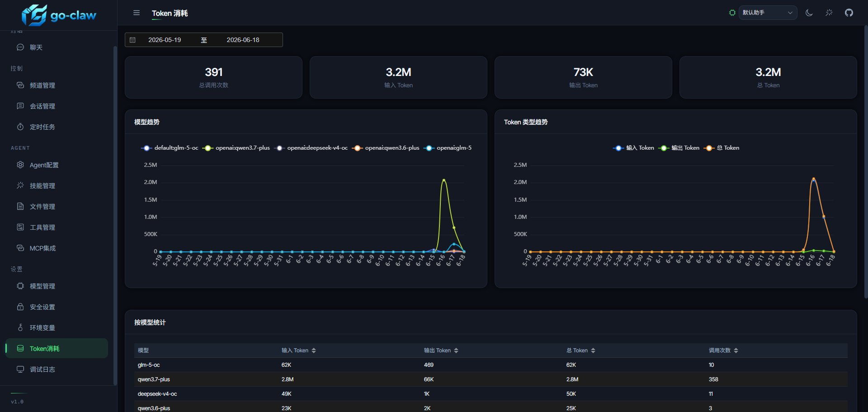Open Agent配置 page
Image resolution: width=868 pixels, height=412 pixels.
(57, 165)
